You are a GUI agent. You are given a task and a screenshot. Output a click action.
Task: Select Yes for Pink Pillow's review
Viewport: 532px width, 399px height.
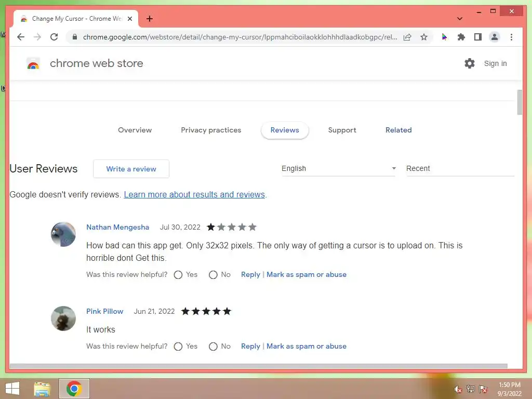coord(178,347)
